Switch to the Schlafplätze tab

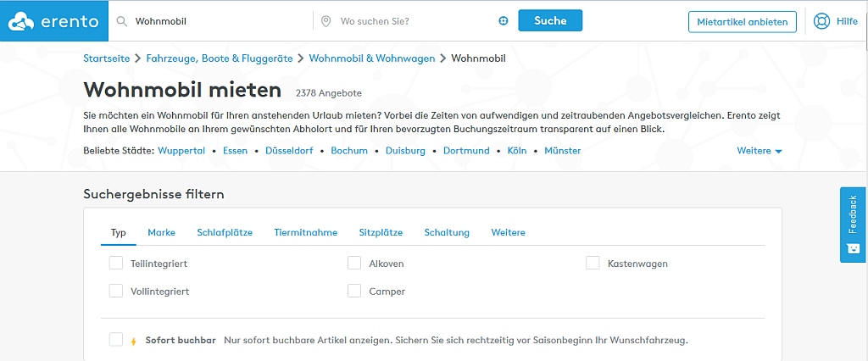225,232
